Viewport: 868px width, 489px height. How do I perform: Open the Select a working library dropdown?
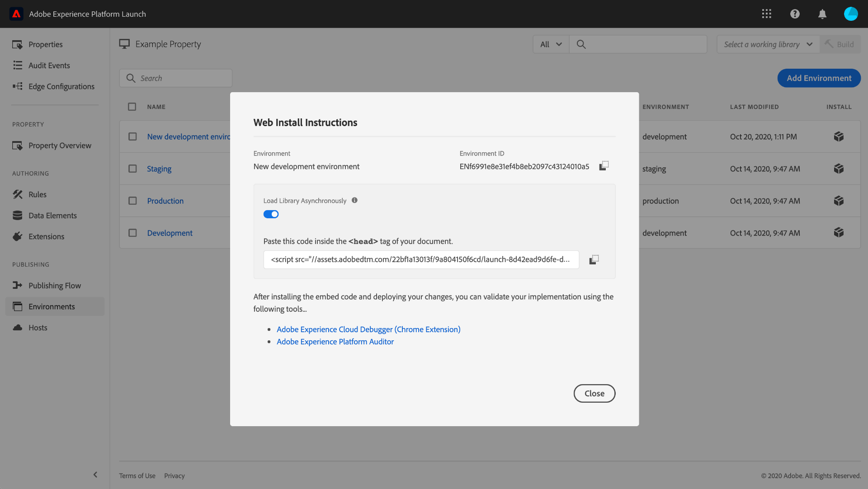(x=768, y=44)
